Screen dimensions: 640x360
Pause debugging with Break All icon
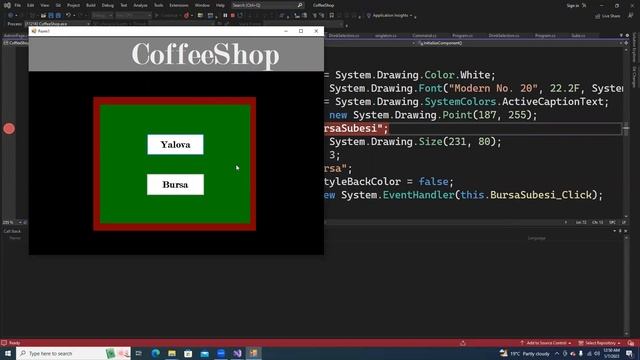click(x=225, y=16)
